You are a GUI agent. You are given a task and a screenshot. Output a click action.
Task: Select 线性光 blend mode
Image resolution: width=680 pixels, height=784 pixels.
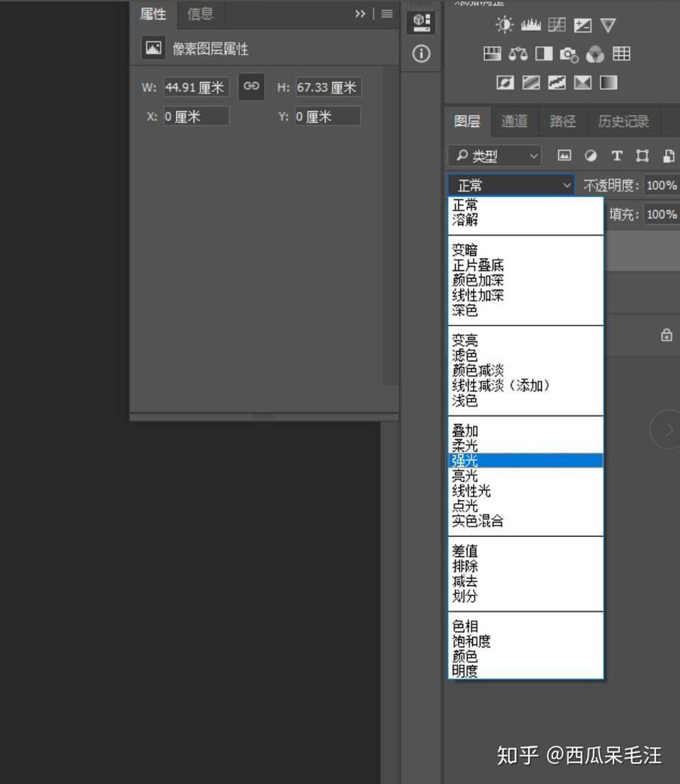526,490
